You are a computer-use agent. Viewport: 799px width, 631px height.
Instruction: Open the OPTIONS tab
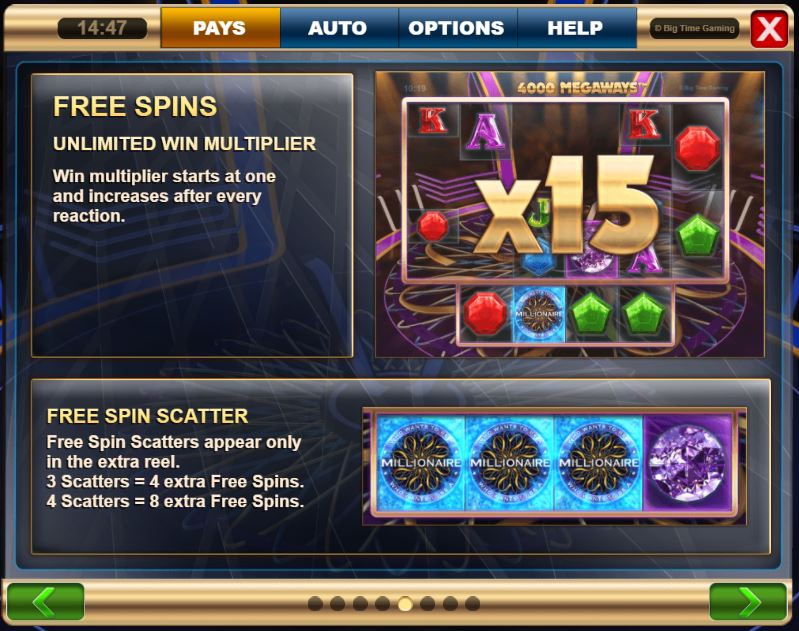[x=458, y=28]
